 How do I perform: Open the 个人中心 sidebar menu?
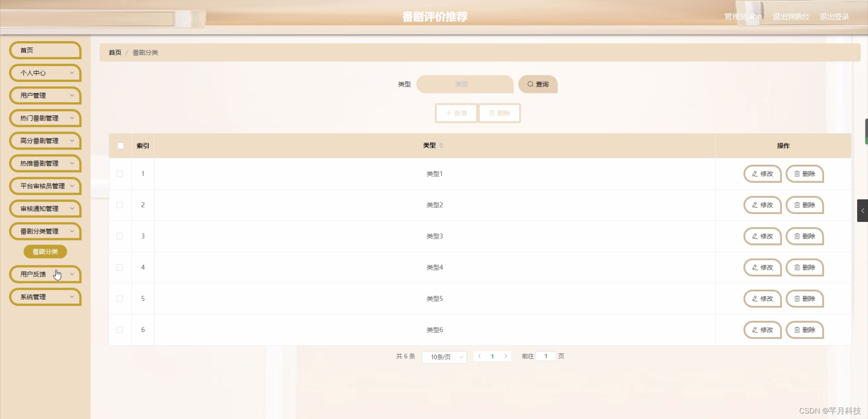click(x=45, y=73)
